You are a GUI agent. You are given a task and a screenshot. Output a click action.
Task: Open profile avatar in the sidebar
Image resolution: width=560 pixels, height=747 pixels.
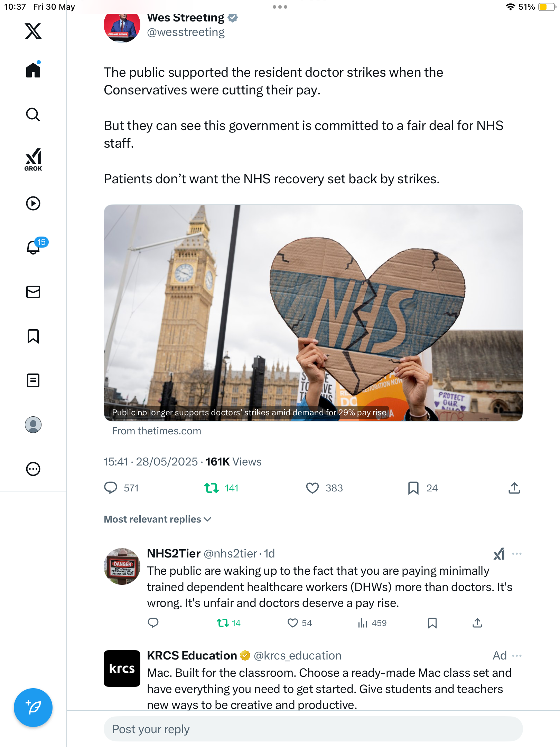coord(33,425)
